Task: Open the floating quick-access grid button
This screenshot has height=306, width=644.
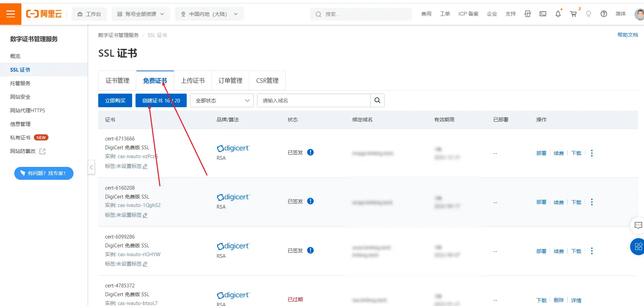Action: 638,247
